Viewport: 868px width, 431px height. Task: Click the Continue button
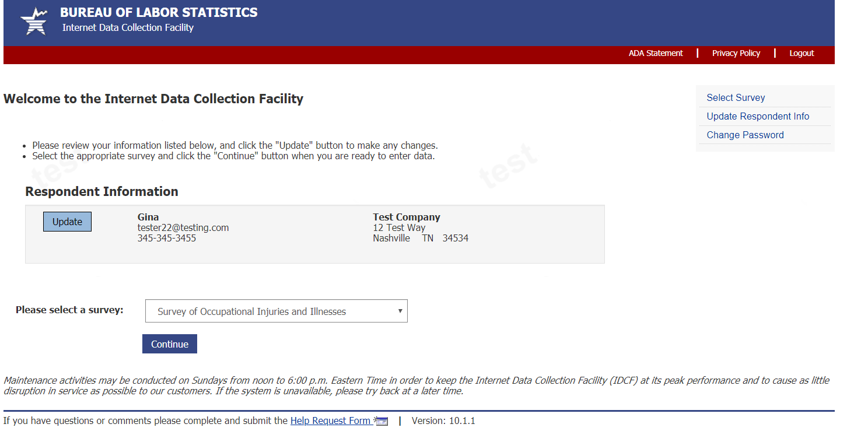click(x=169, y=344)
